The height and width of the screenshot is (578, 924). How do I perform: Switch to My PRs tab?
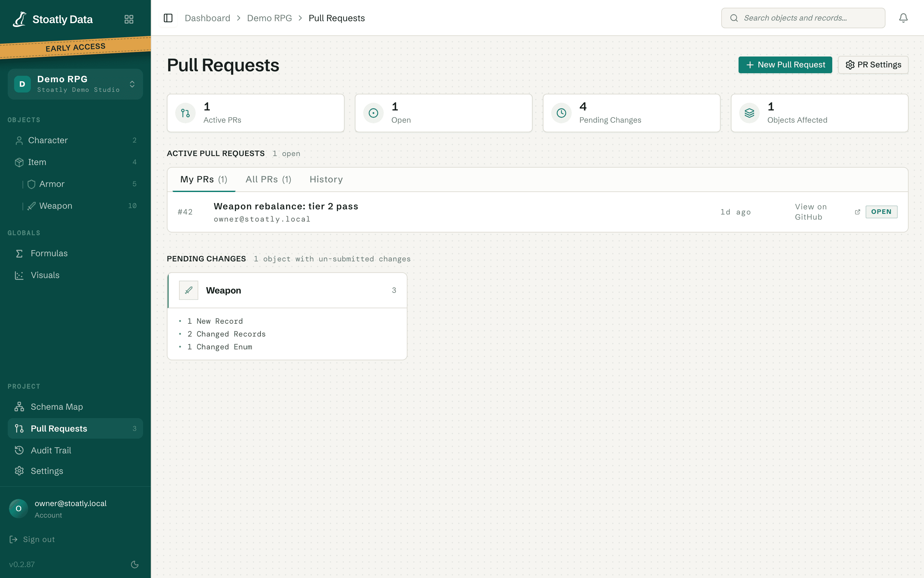coord(204,179)
